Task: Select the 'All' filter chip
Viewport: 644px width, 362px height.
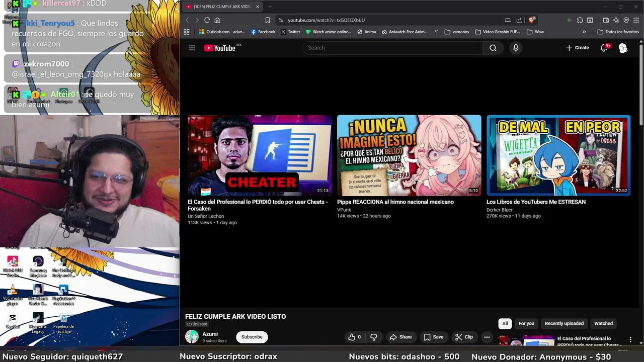Action: click(x=505, y=324)
